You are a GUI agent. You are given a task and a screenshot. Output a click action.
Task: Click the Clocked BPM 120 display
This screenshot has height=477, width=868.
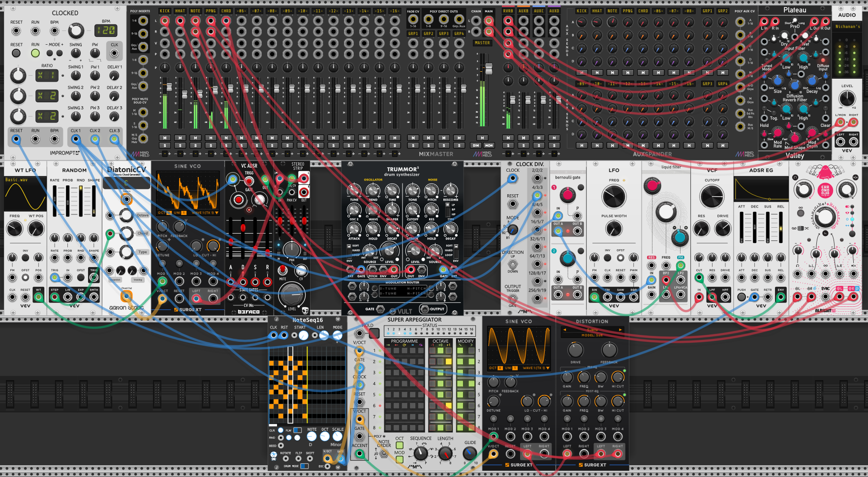click(x=106, y=30)
